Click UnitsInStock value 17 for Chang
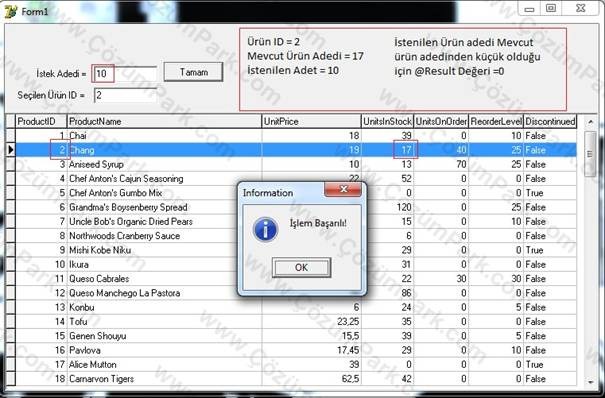This screenshot has width=605, height=398. tap(387, 150)
